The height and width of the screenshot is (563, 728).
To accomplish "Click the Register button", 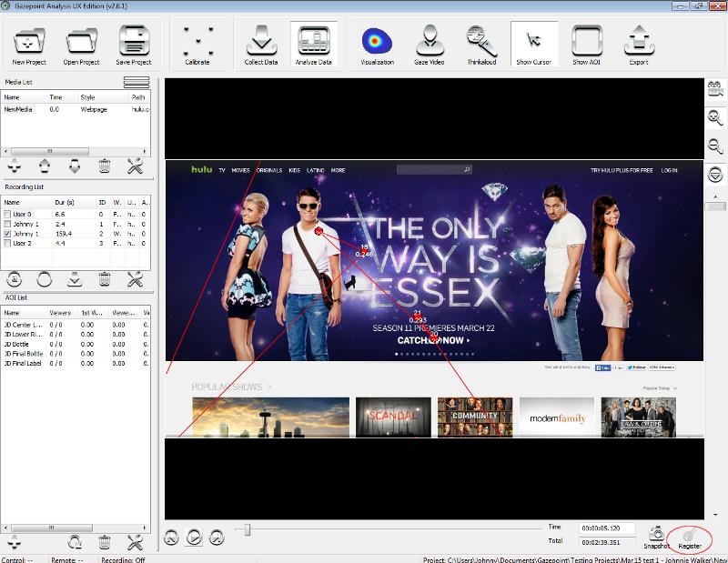I will coord(690,539).
